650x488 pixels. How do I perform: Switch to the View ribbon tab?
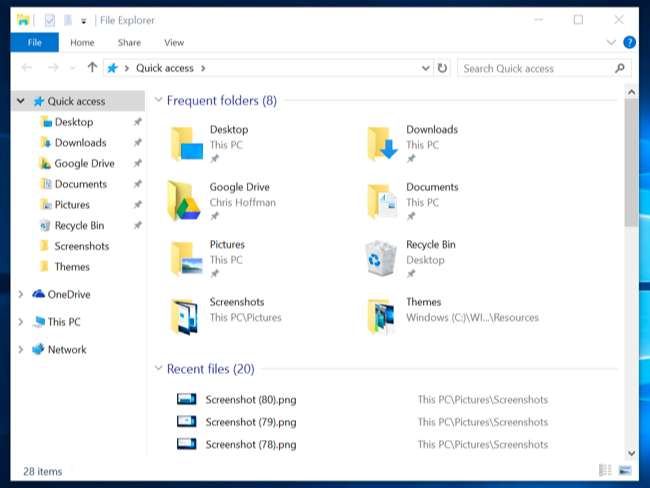tap(174, 42)
